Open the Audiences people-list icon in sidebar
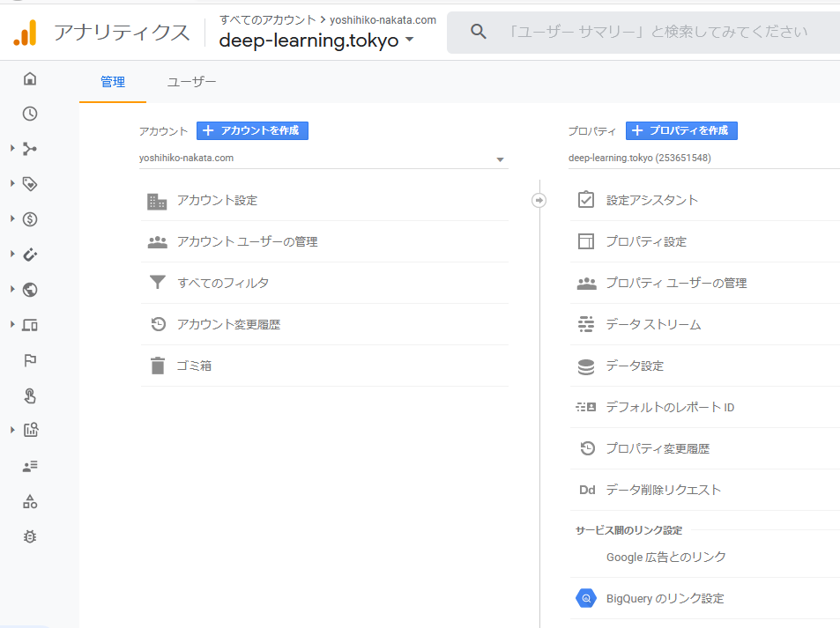Screen dimensions: 840x628 tap(30, 466)
